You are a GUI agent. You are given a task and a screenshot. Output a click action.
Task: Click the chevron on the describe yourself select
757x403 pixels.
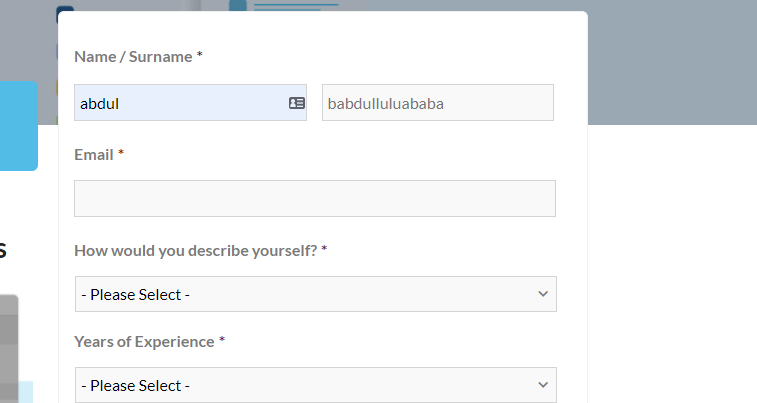point(543,294)
